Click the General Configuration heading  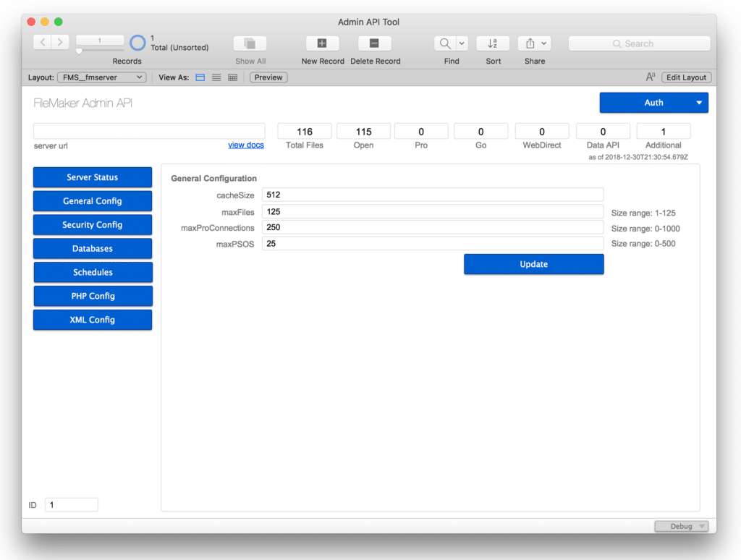tap(213, 178)
